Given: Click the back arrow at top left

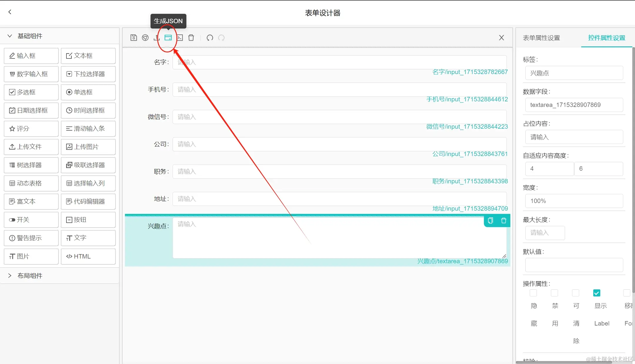Looking at the screenshot, I should pyautogui.click(x=10, y=12).
